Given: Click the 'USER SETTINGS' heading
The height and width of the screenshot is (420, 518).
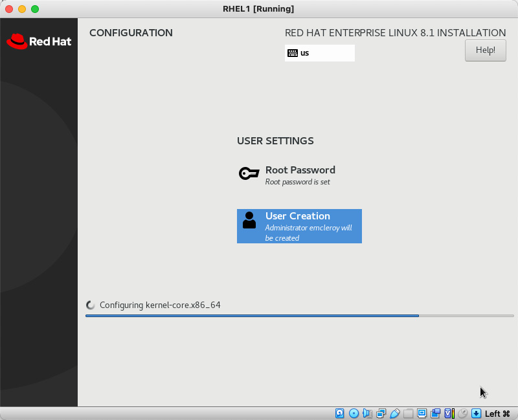Looking at the screenshot, I should click(275, 140).
